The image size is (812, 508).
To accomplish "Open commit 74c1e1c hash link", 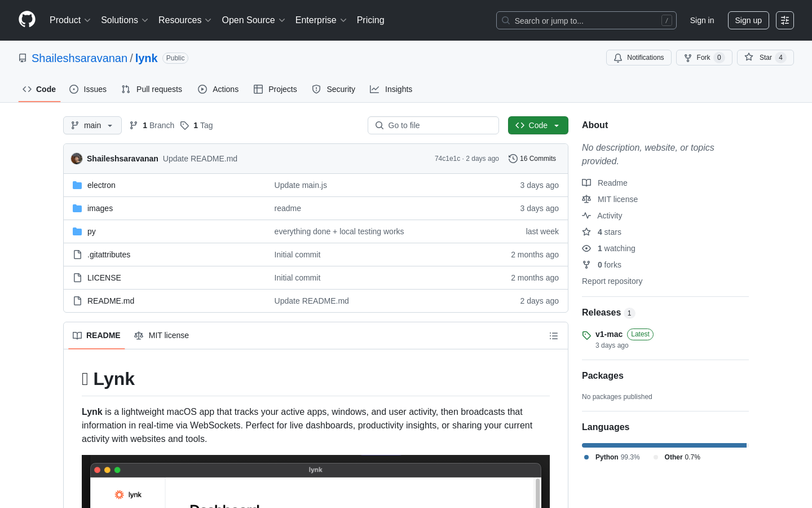I will [447, 159].
